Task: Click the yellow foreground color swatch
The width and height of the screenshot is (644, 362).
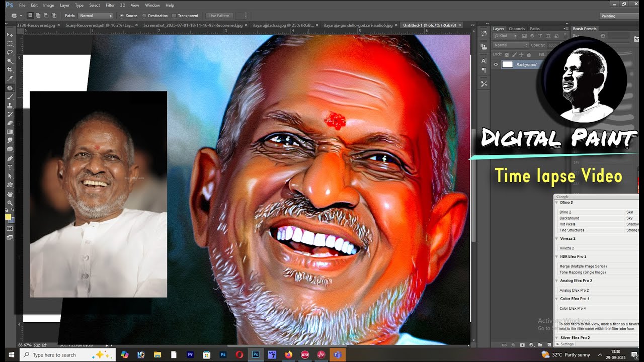Action: pos(8,217)
